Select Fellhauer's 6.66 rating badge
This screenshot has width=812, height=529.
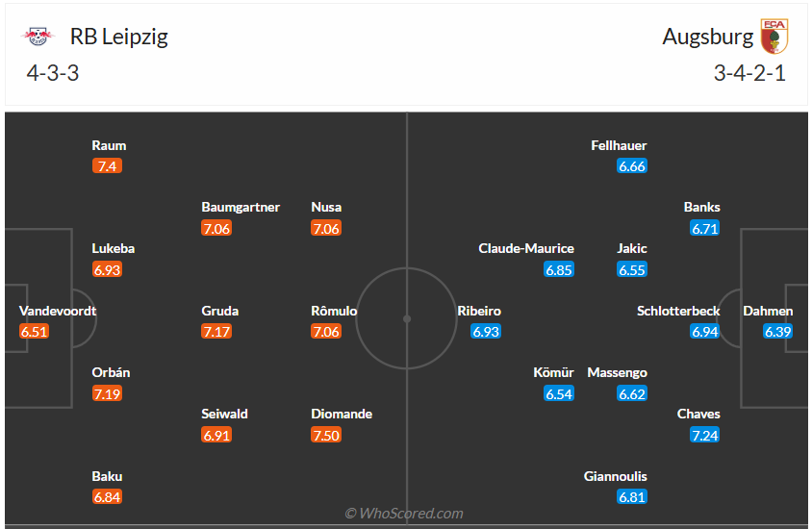point(632,166)
